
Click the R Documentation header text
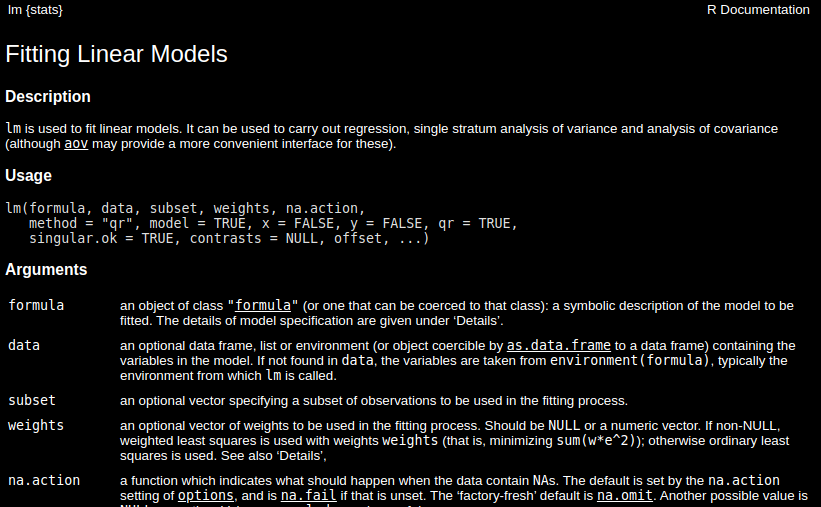[x=758, y=10]
